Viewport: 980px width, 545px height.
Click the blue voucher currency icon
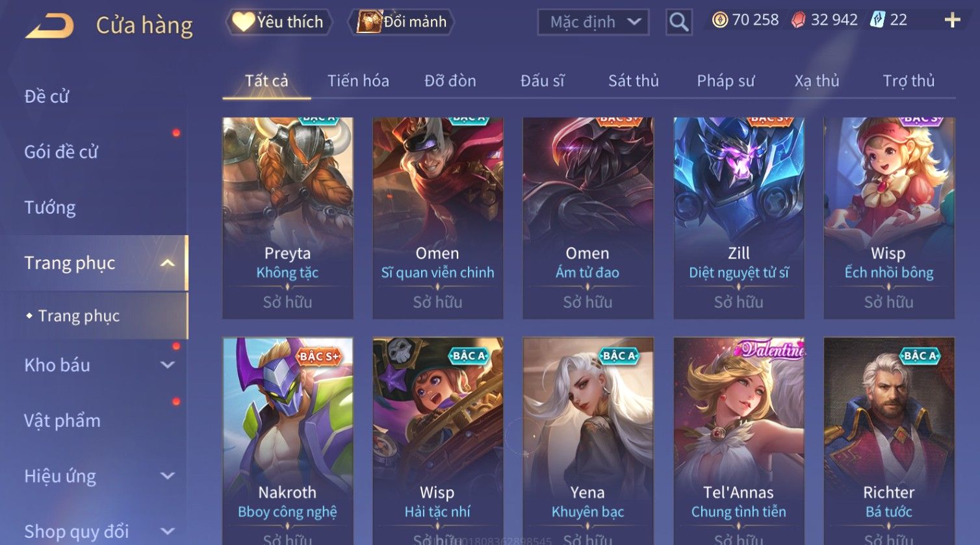click(877, 20)
